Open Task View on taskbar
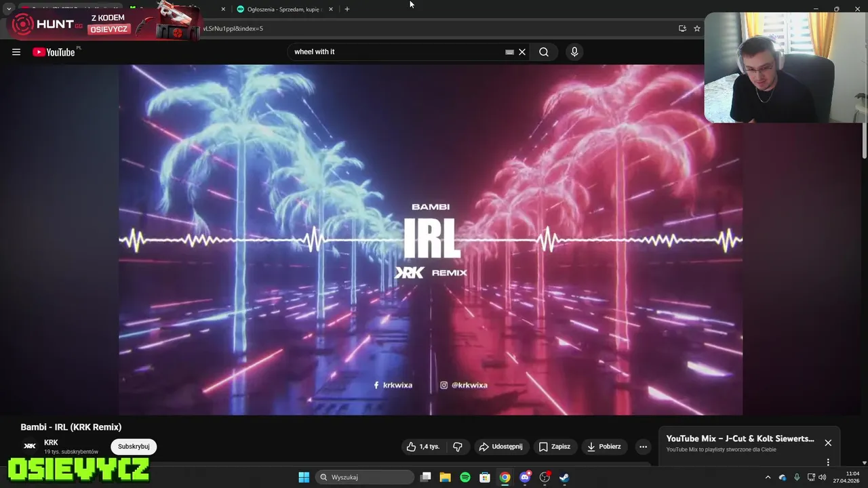Image resolution: width=868 pixels, height=488 pixels. [x=425, y=477]
